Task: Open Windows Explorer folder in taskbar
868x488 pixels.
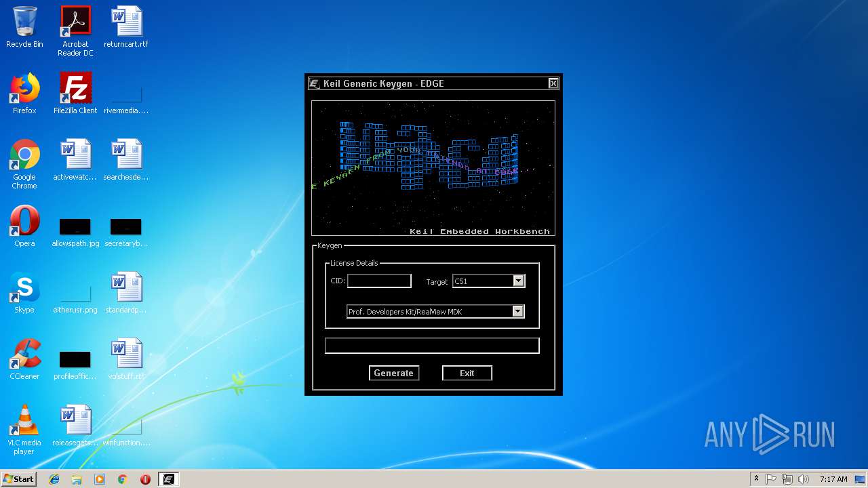Action: coord(77,479)
